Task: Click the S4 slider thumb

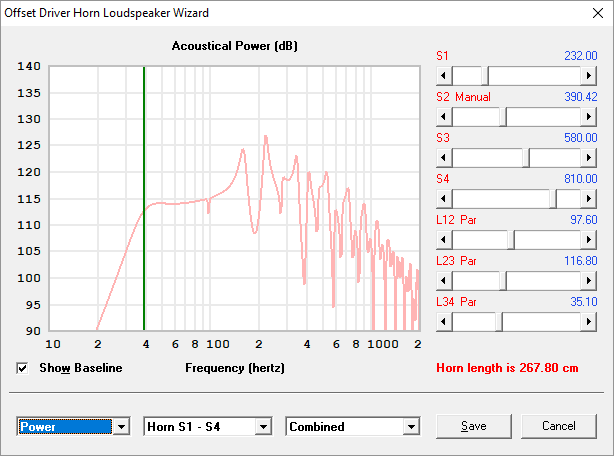Action: [553, 199]
